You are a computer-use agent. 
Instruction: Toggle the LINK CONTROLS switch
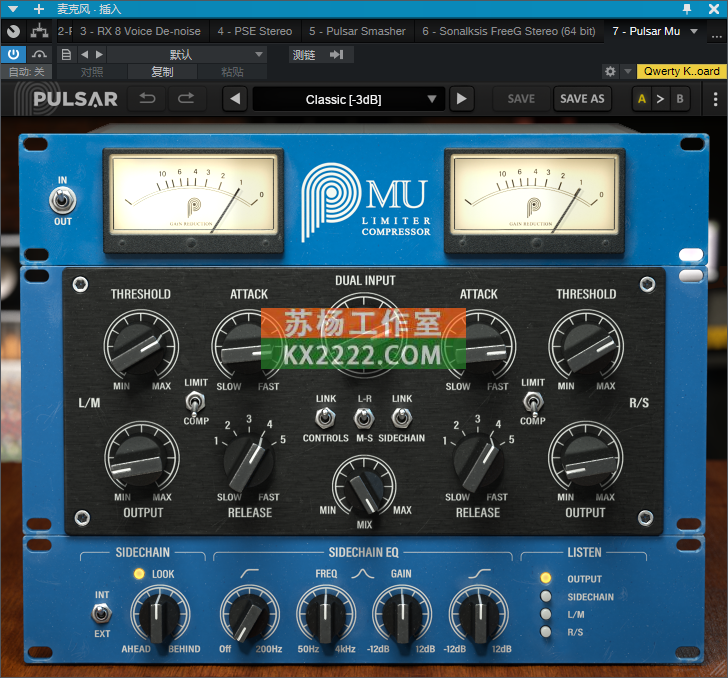(325, 418)
